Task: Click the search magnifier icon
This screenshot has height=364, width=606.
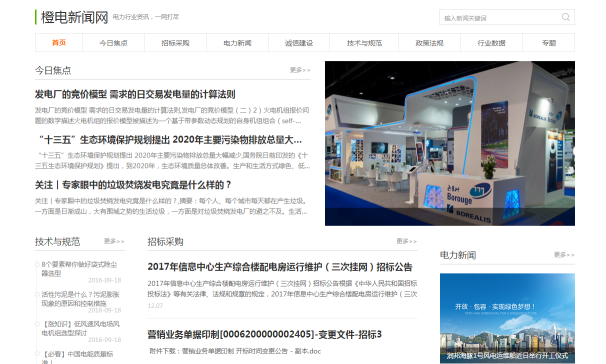Action: (x=565, y=17)
